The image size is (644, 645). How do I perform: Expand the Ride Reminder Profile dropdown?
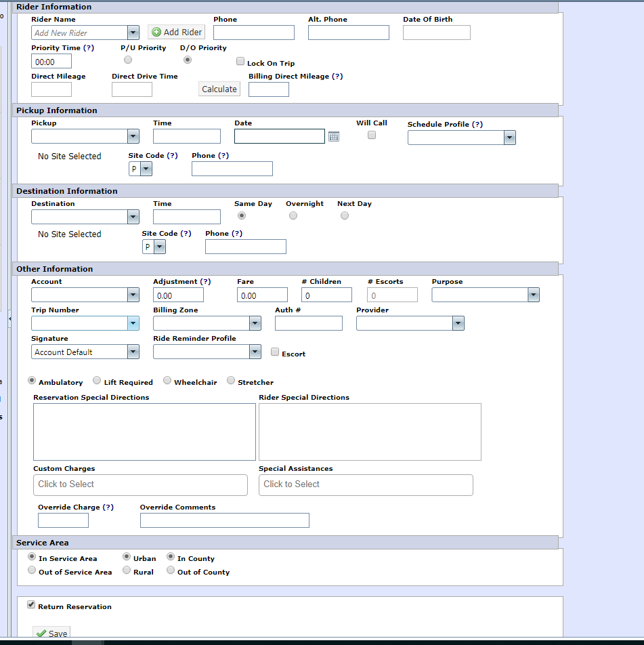(255, 352)
